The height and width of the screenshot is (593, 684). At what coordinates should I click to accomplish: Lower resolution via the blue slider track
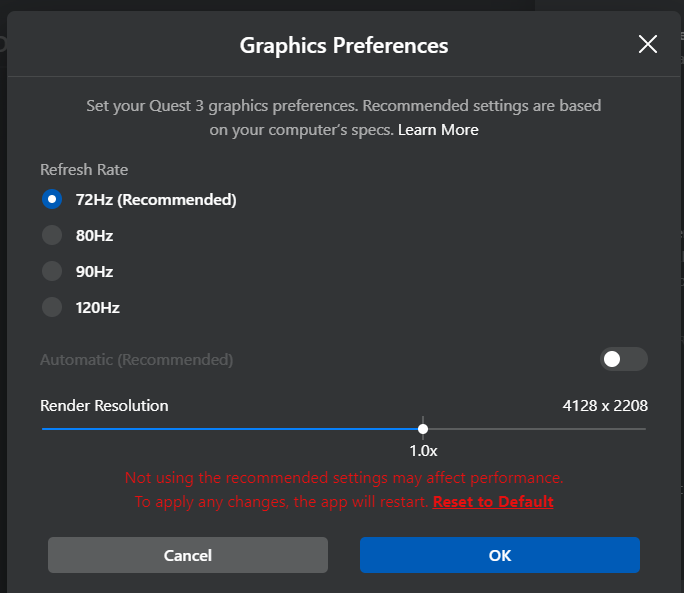click(x=229, y=429)
